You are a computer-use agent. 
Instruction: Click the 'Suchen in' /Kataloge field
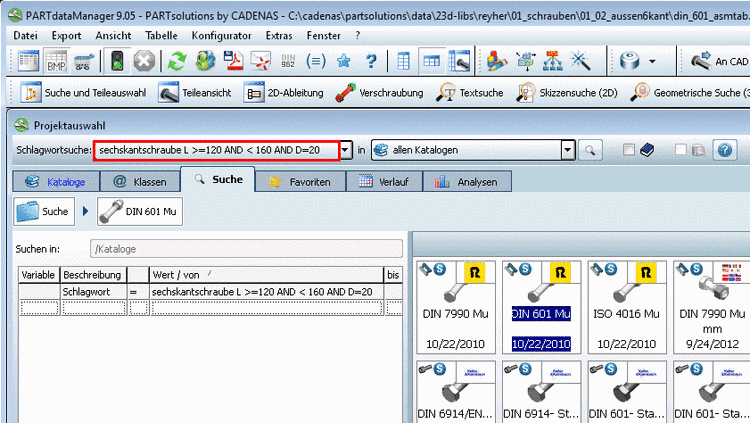click(246, 249)
